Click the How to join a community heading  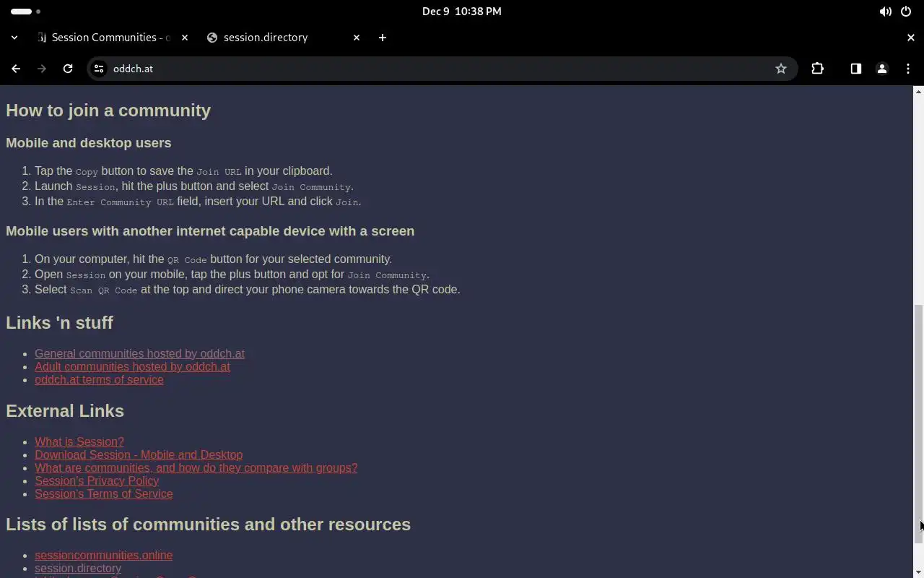[x=108, y=110]
